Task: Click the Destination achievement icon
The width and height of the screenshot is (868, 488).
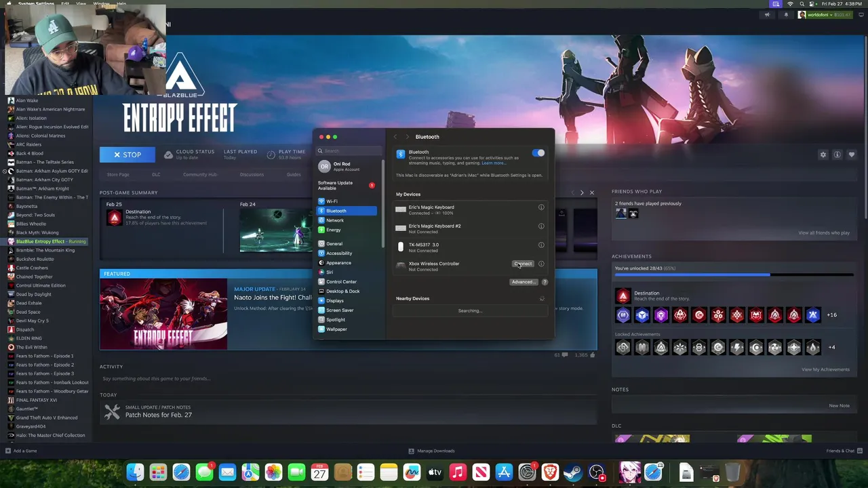Action: pos(623,296)
